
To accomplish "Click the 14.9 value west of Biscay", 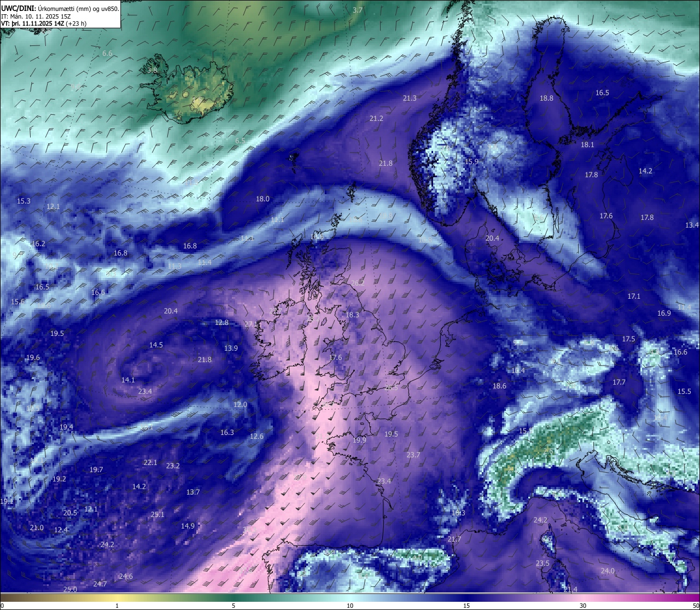I will click(188, 526).
